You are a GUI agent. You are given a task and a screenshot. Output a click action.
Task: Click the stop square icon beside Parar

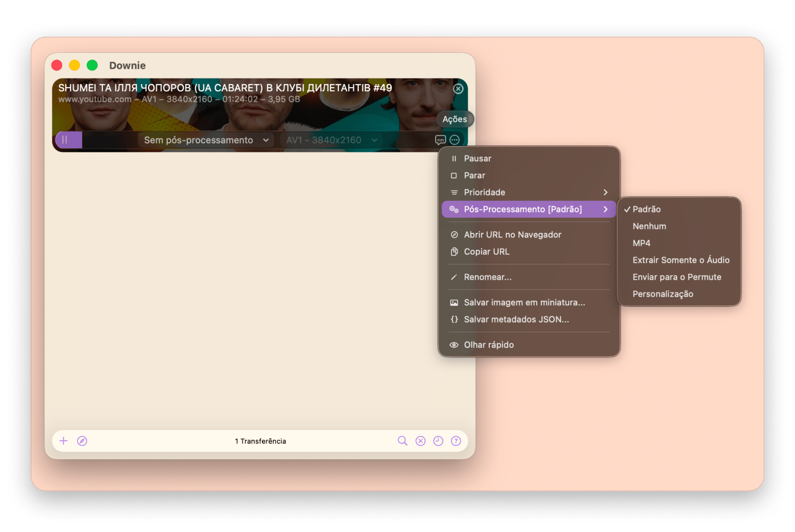point(454,175)
